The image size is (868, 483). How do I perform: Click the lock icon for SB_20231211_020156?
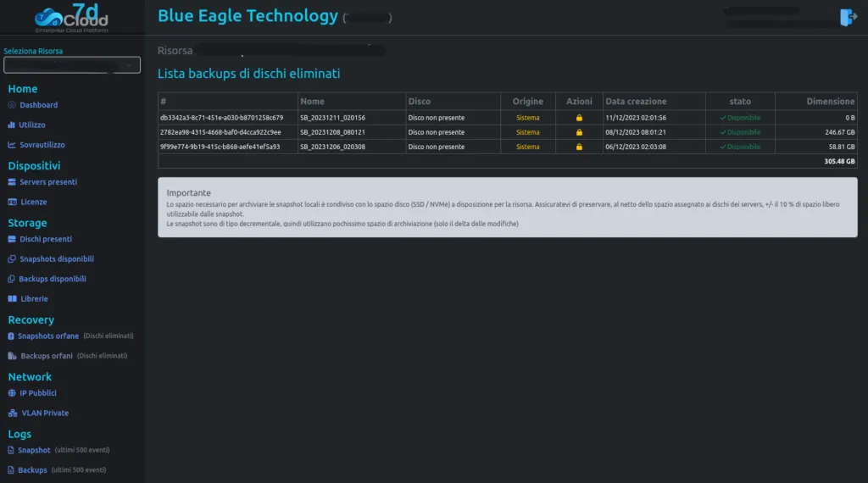point(579,118)
